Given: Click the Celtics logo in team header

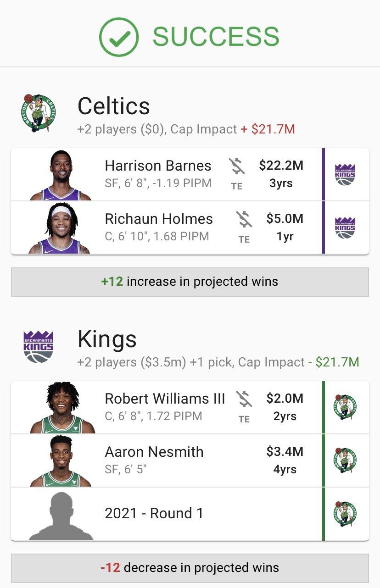Looking at the screenshot, I should [38, 113].
